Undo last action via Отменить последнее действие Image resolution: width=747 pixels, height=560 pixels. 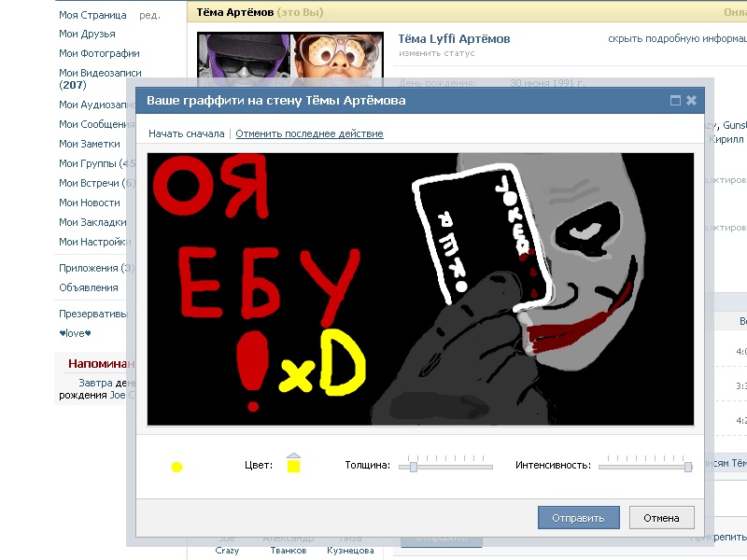[309, 133]
